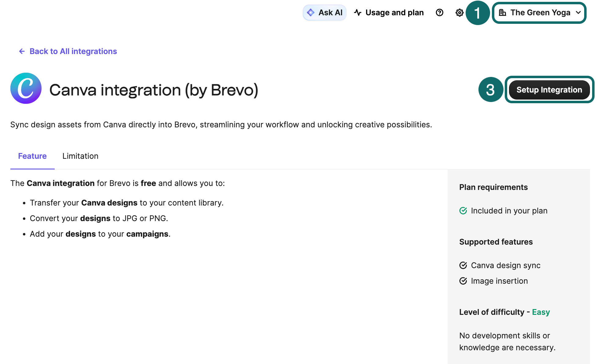Click the back arrow icon
597x364 pixels.
click(x=22, y=51)
